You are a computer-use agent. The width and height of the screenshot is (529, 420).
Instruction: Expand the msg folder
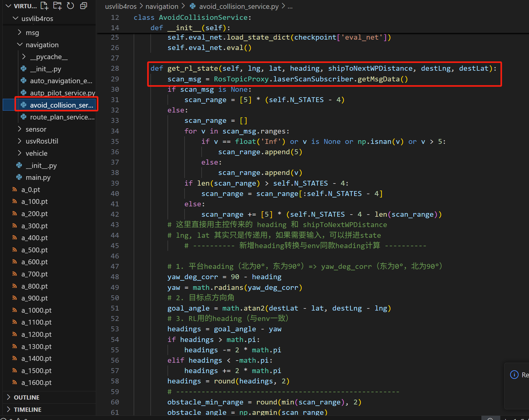tap(32, 33)
